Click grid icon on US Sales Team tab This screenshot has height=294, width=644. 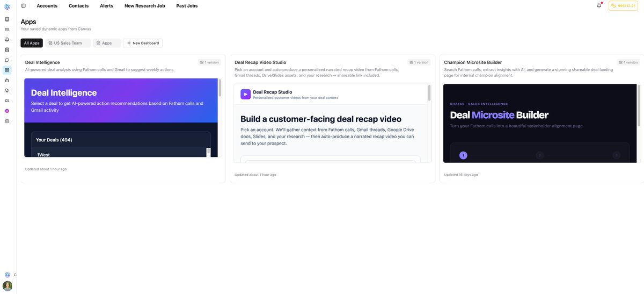pyautogui.click(x=50, y=43)
